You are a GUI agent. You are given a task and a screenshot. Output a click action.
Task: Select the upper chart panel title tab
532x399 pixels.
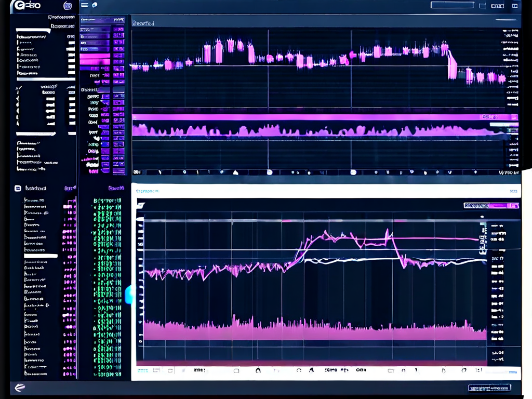143,23
